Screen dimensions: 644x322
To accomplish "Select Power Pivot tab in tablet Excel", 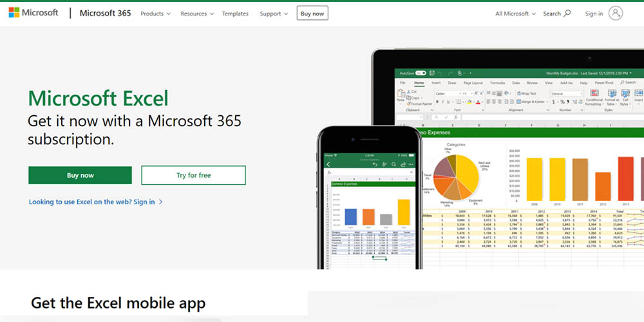I will (x=604, y=82).
